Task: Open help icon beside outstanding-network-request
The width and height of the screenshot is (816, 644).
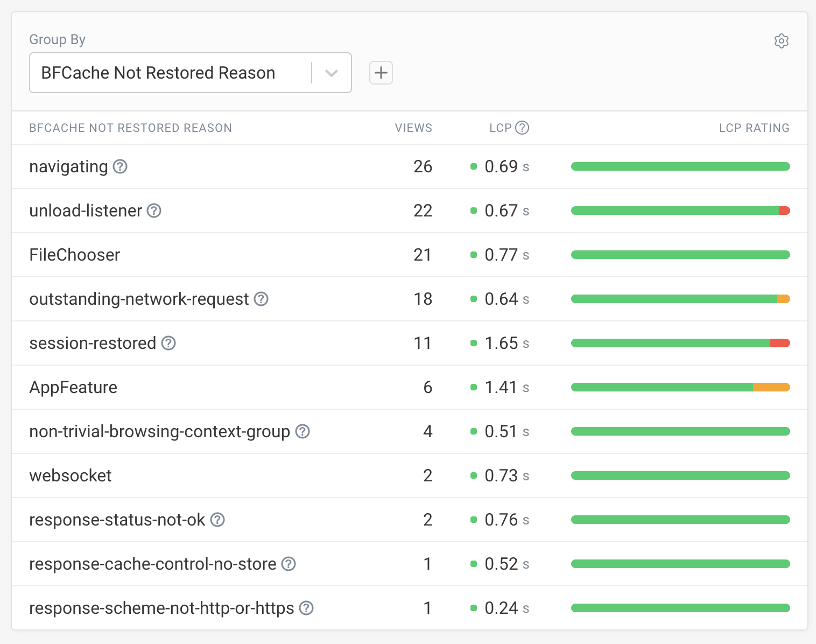Action: [261, 299]
